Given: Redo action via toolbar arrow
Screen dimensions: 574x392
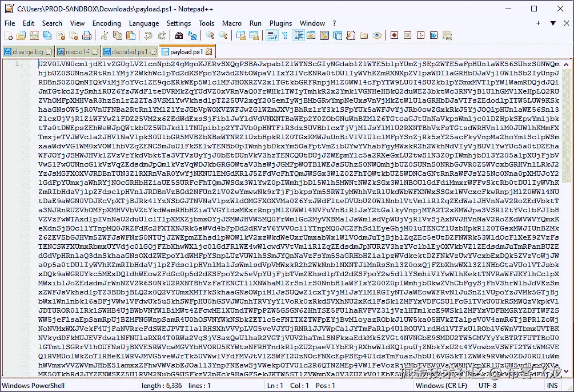Looking at the screenshot, I should (162, 35).
